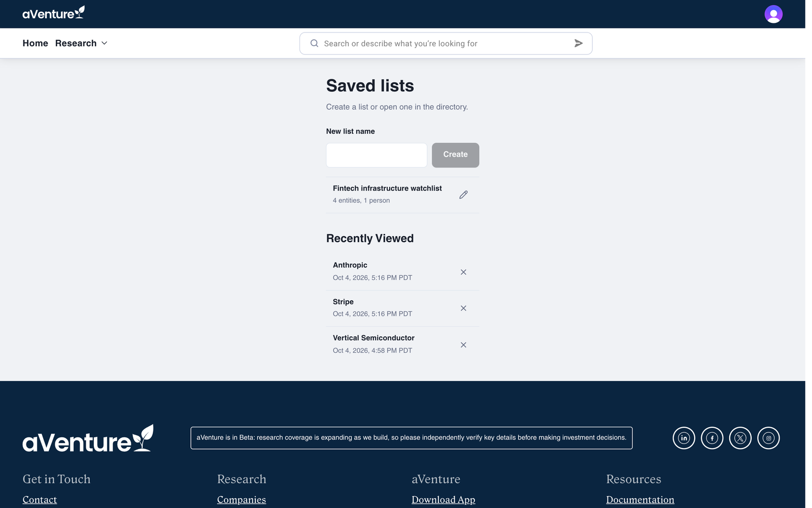
Task: Focus the search or describe field
Action: pyautogui.click(x=446, y=43)
